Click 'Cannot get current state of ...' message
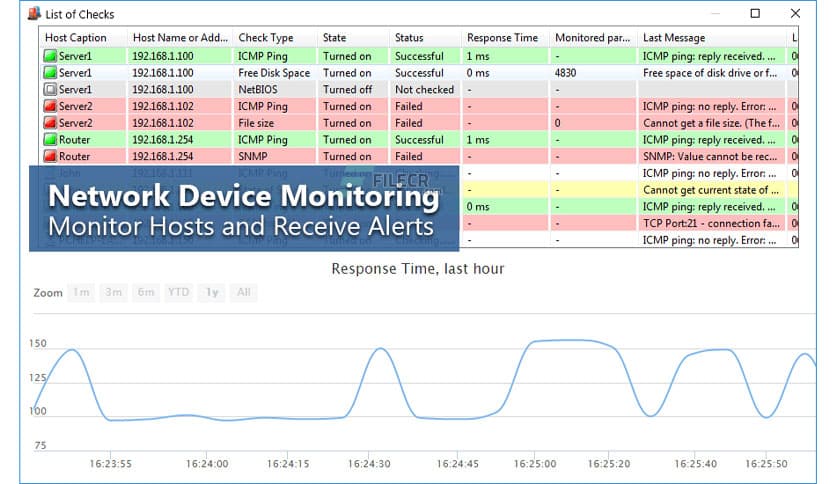 click(711, 190)
